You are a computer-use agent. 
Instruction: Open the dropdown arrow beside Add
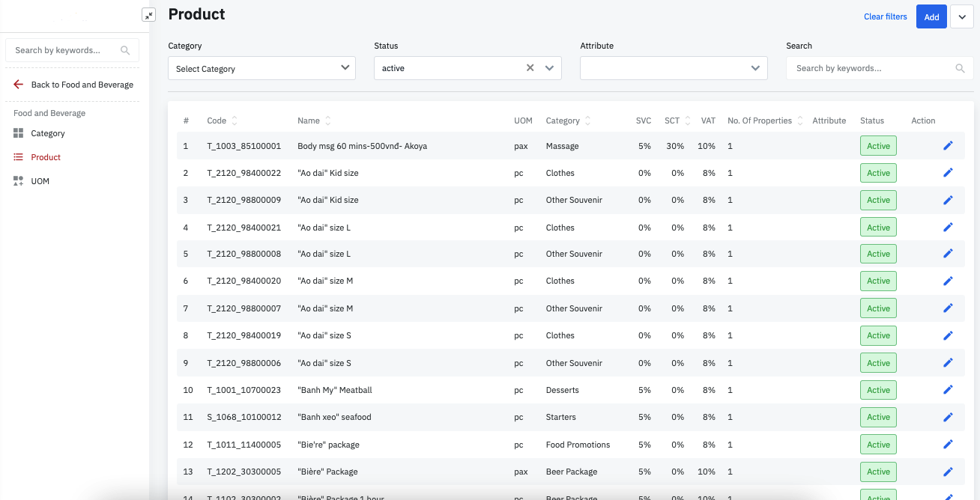(x=962, y=17)
